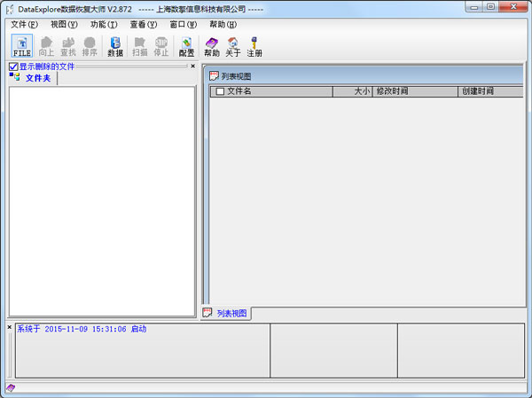This screenshot has height=398, width=532.
Task: Click the 停止 (Stop) toolbar icon
Action: click(x=161, y=46)
